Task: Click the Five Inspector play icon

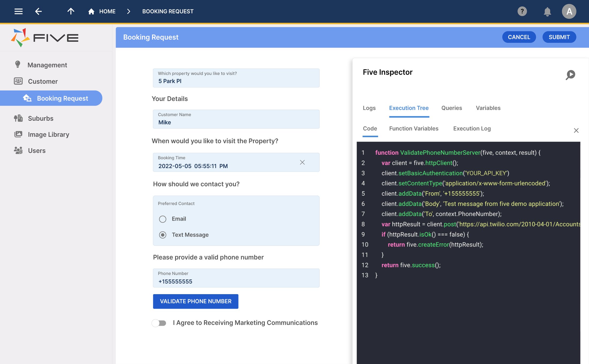Action: pos(571,75)
